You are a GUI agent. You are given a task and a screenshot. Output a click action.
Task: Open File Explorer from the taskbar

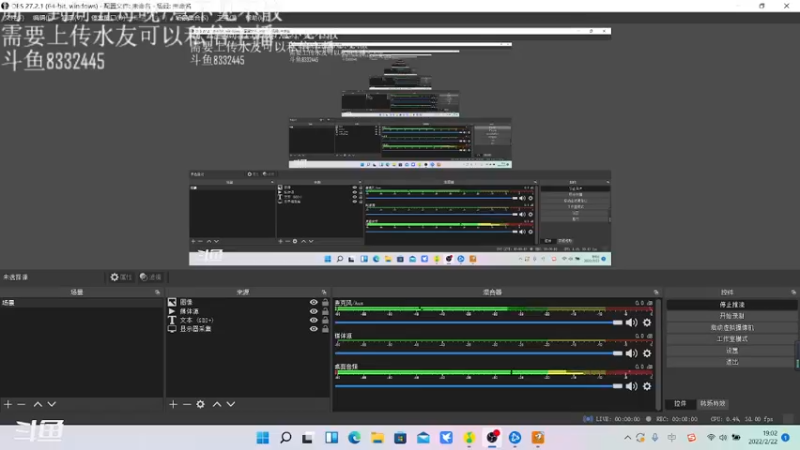pos(377,437)
